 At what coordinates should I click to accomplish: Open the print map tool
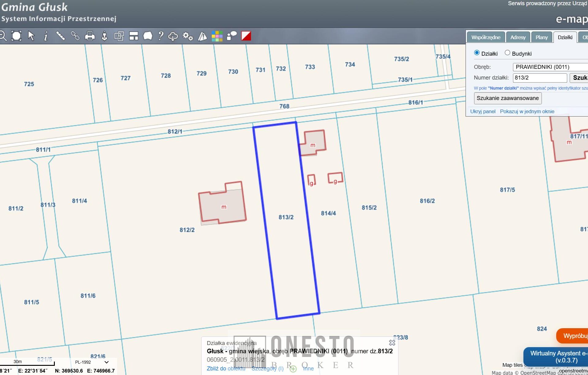[90, 36]
